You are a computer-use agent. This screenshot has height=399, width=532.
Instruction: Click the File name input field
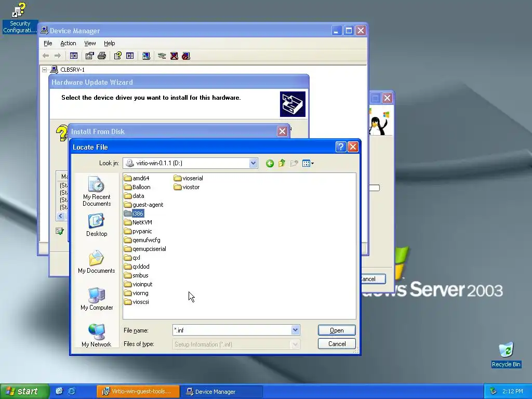pos(232,330)
